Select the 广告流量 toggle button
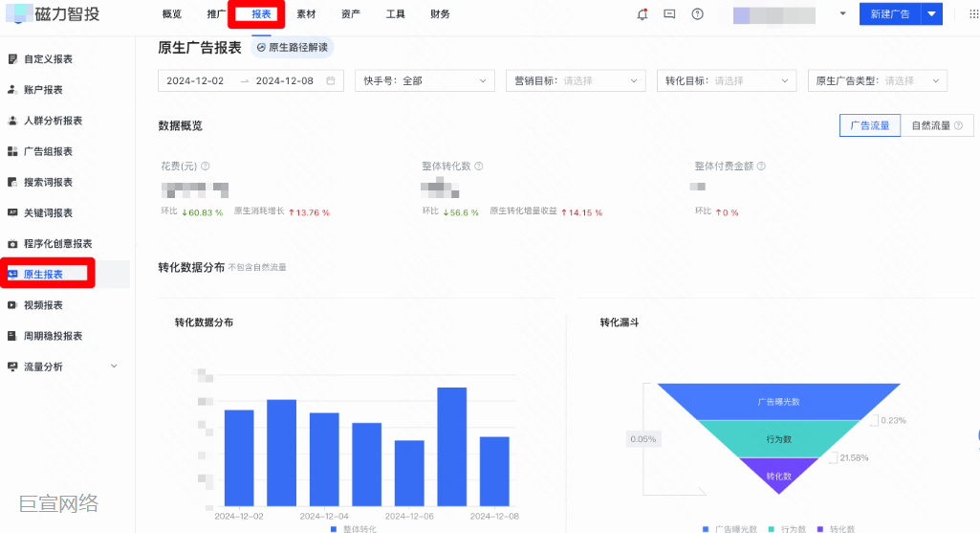Viewport: 980px width, 533px height. [870, 125]
